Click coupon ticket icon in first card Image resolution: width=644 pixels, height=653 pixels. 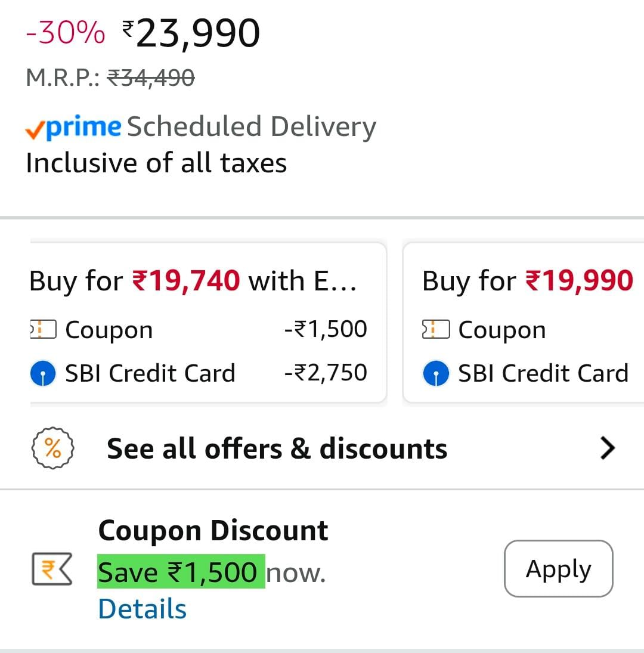(x=42, y=330)
